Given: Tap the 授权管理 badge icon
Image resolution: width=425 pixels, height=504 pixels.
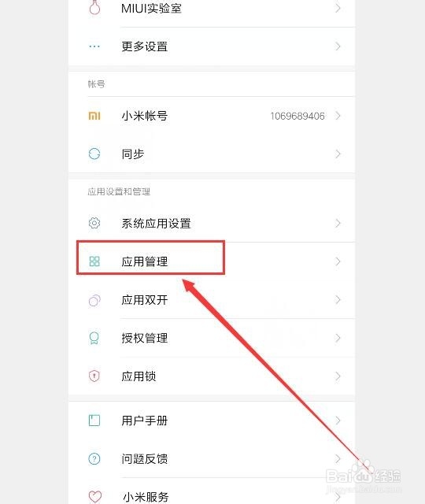Looking at the screenshot, I should coord(94,338).
